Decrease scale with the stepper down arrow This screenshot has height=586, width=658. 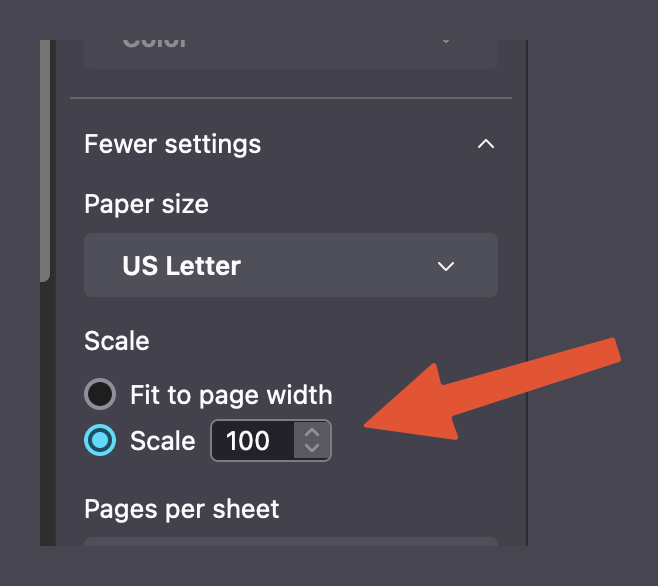pyautogui.click(x=312, y=448)
